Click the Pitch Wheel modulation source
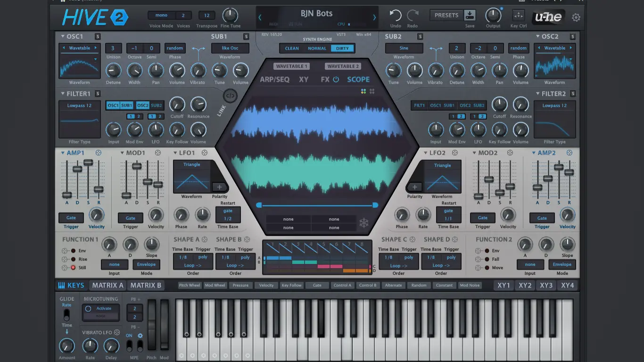The image size is (644, 362). pos(190,285)
